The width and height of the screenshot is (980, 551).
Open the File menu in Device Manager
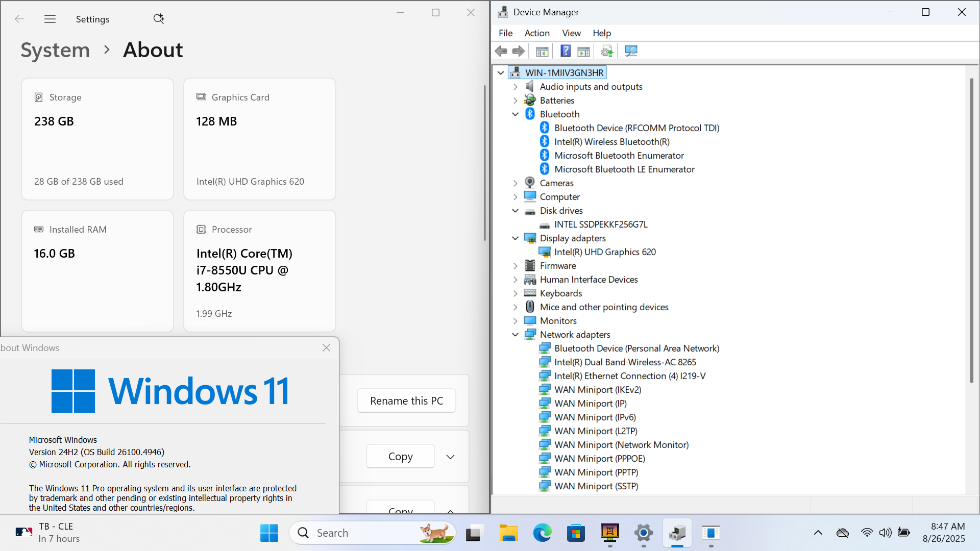click(505, 33)
